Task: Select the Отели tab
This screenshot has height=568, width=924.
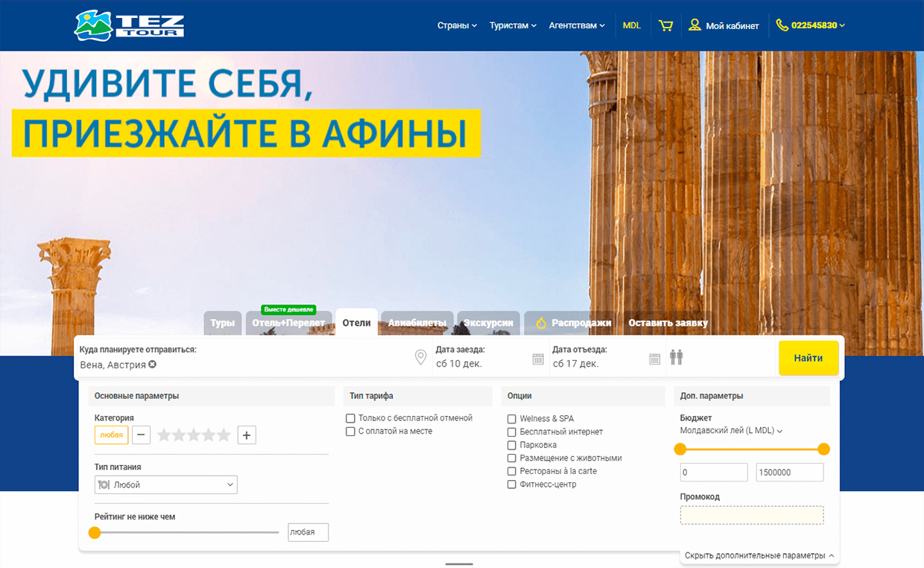Action: click(356, 323)
